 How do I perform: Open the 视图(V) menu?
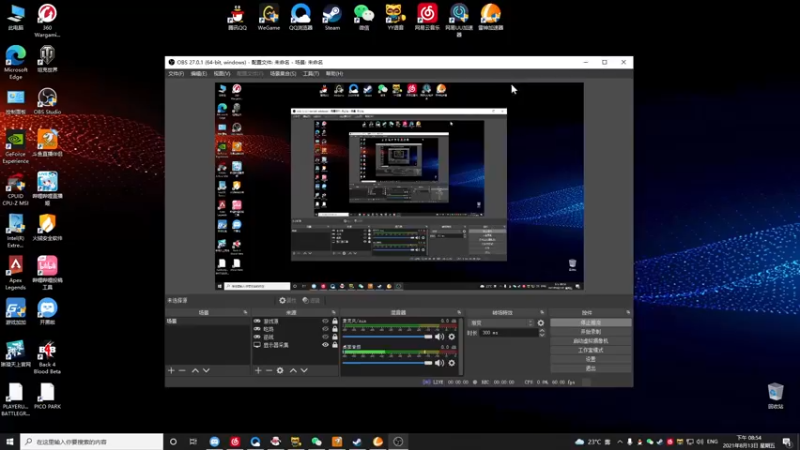click(221, 74)
